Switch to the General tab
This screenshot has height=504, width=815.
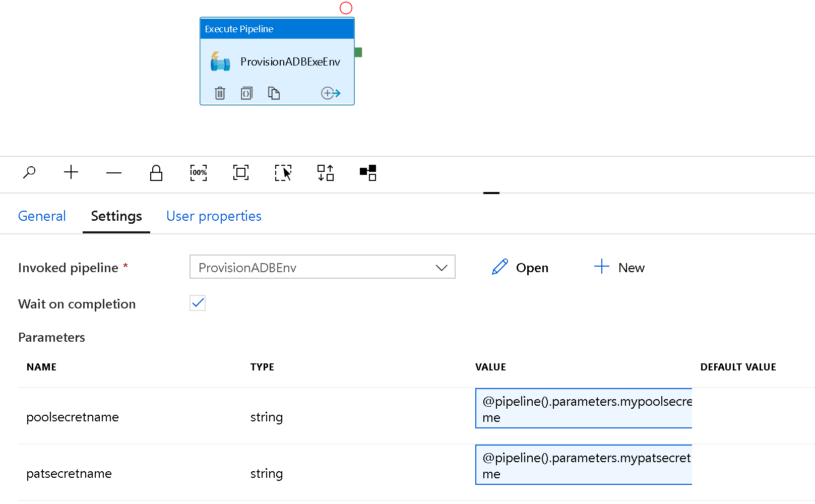click(x=42, y=216)
